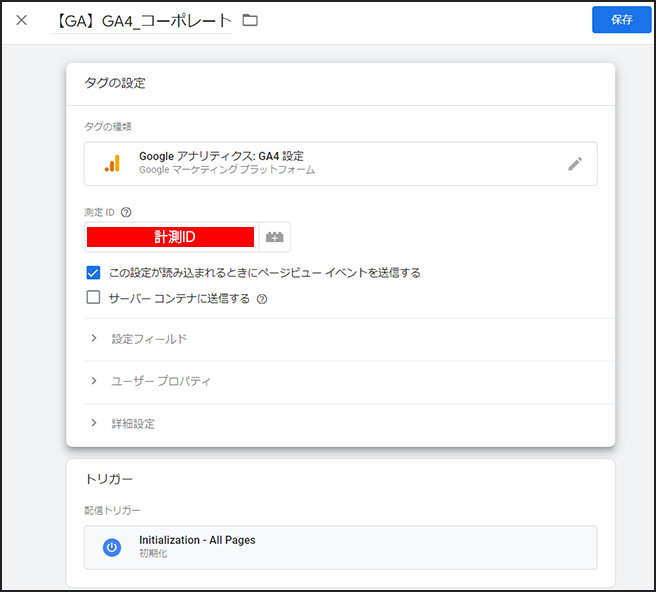Click the folder icon beside the tag name

point(250,20)
